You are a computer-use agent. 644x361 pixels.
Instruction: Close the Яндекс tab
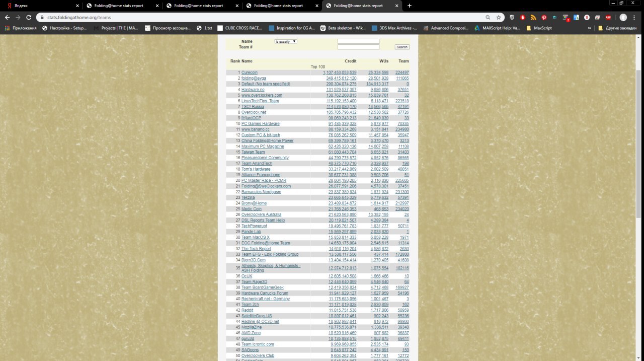(x=77, y=6)
